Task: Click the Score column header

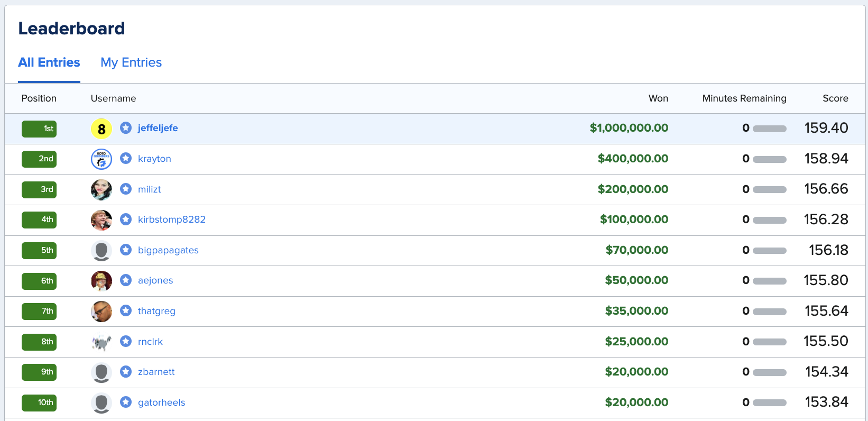Action: click(835, 98)
